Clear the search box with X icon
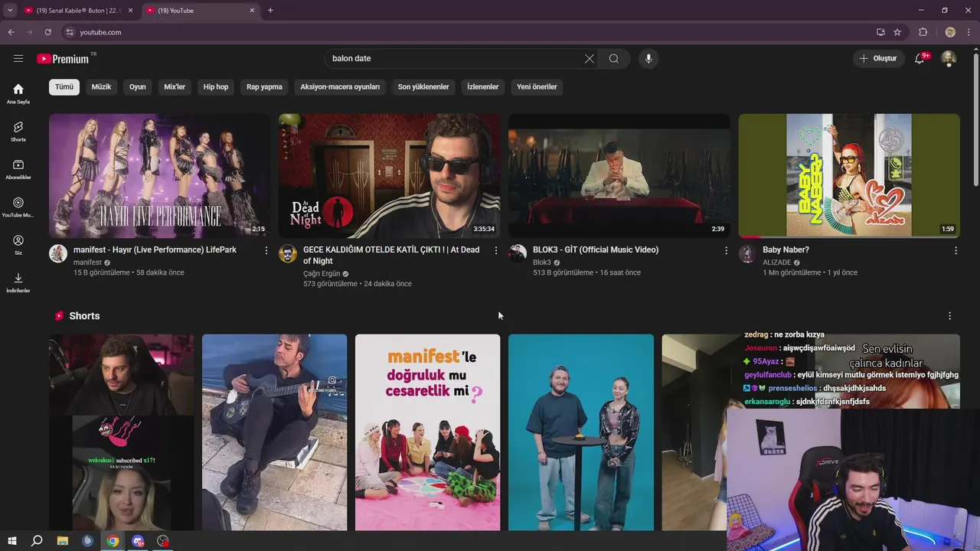Viewport: 980px width, 551px height. click(590, 58)
